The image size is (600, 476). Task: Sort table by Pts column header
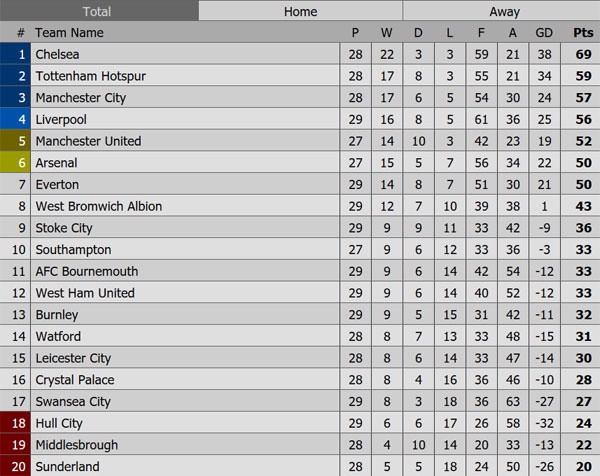582,33
